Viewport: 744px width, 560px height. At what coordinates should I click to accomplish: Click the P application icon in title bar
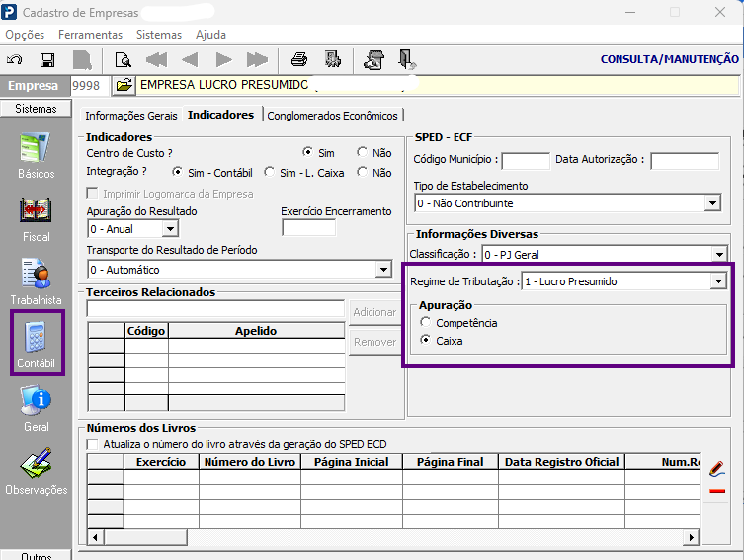[9, 12]
